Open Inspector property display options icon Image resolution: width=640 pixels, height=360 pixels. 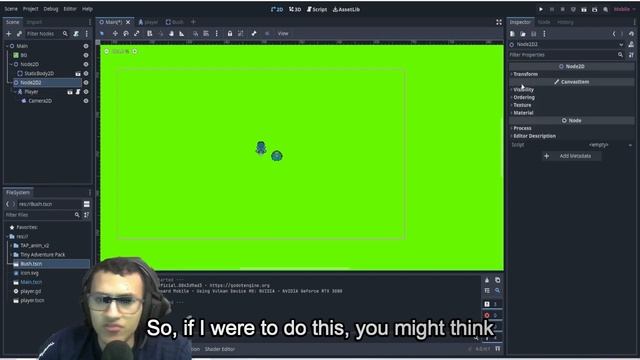point(631,55)
